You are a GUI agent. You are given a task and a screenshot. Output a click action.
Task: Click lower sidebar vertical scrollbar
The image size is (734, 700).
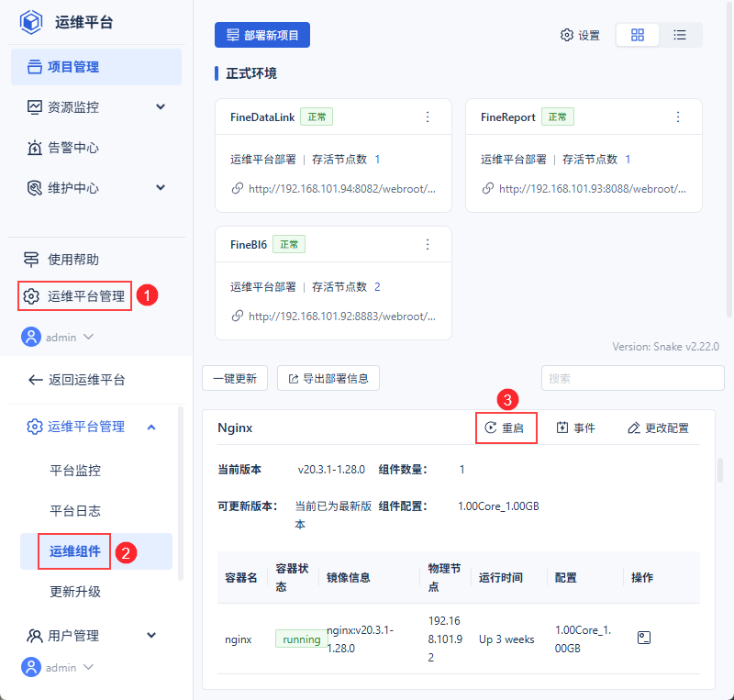coord(181,494)
